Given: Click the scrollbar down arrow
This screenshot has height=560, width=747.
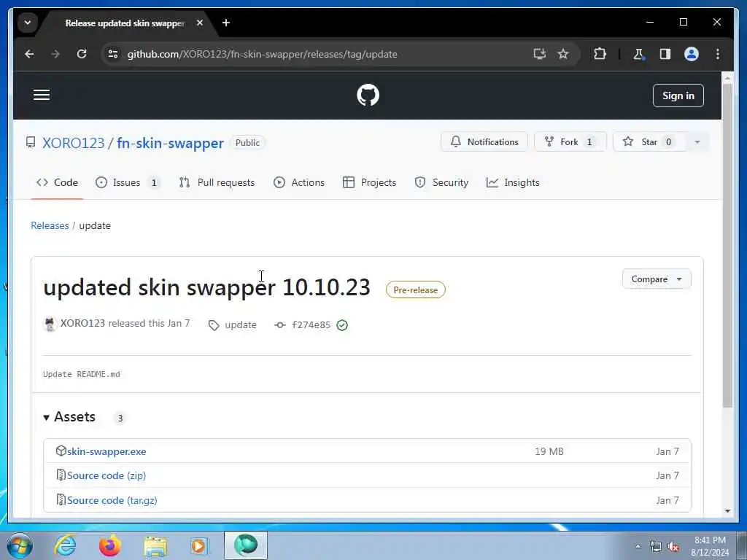Looking at the screenshot, I should 727,511.
